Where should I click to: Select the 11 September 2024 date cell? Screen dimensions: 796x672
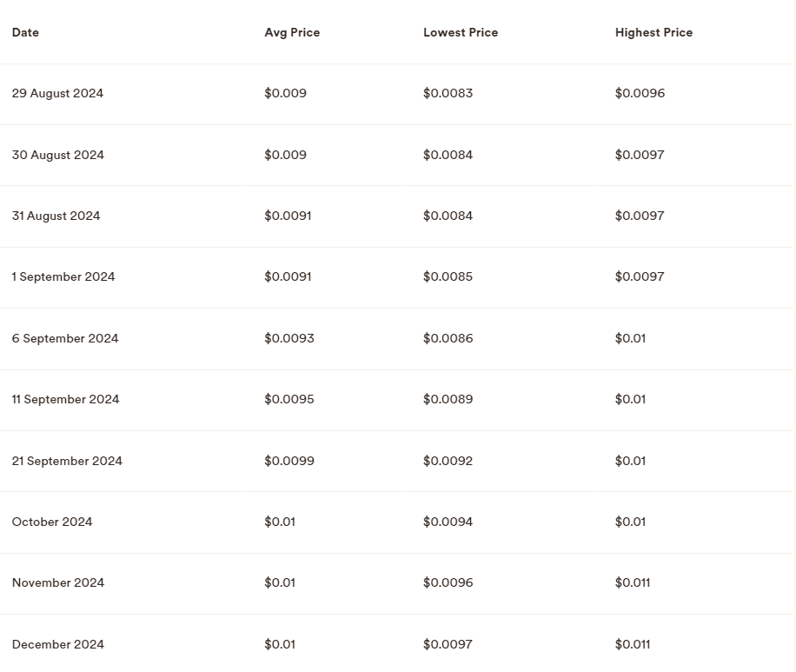(x=65, y=400)
